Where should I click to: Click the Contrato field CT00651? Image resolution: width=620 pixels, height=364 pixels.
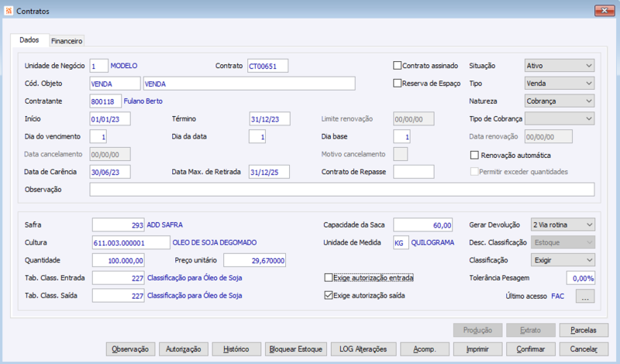(x=267, y=66)
